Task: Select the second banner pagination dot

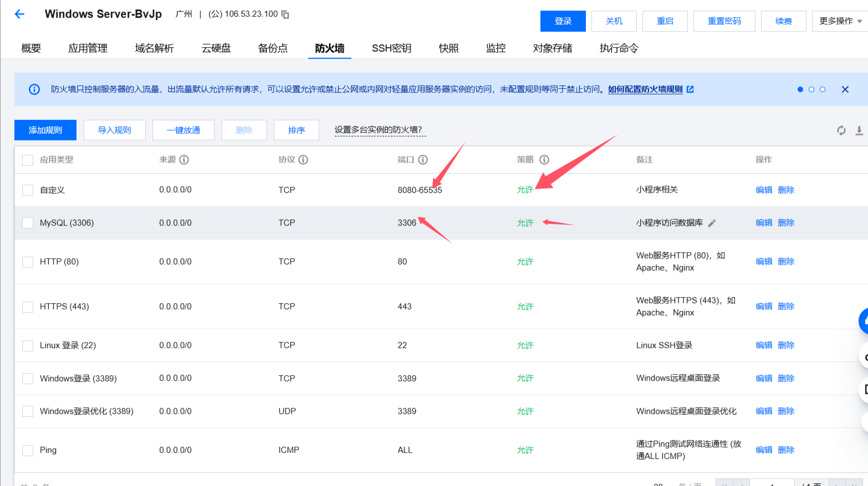Action: (811, 89)
